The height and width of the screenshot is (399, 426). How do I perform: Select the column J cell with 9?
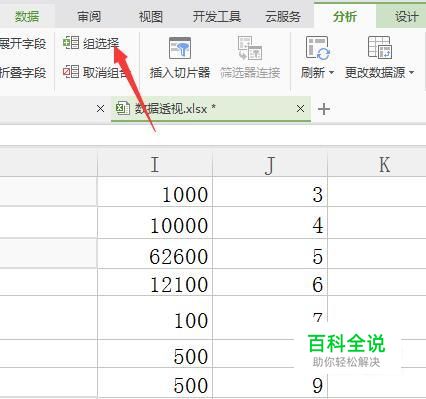pos(270,383)
